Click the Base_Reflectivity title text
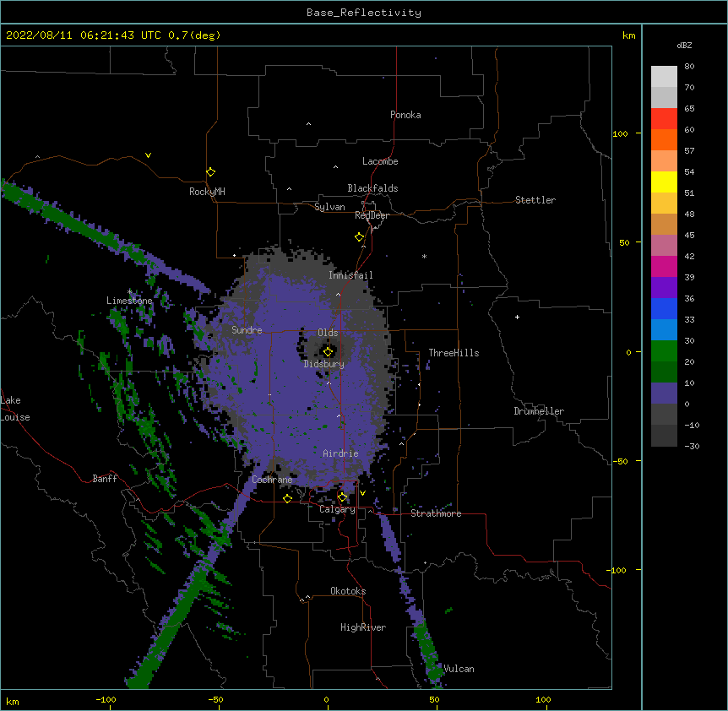This screenshot has width=728, height=711. point(364,13)
